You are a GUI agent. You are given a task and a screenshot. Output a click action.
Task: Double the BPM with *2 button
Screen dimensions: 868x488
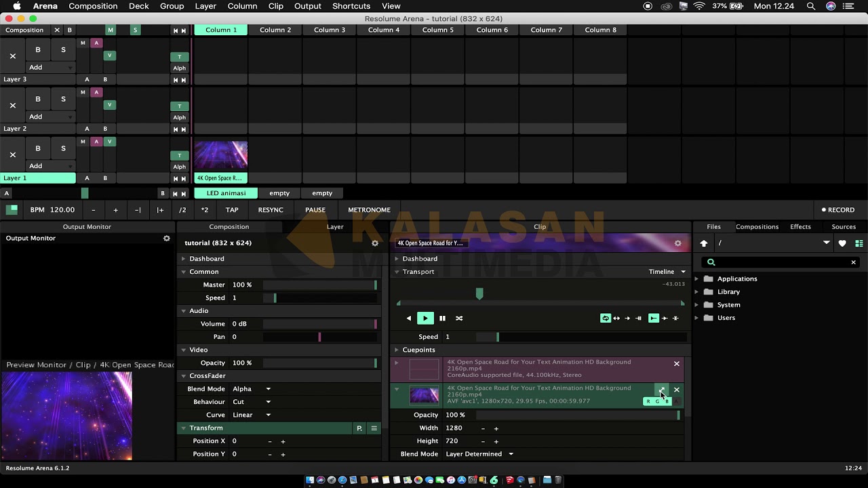pos(205,210)
